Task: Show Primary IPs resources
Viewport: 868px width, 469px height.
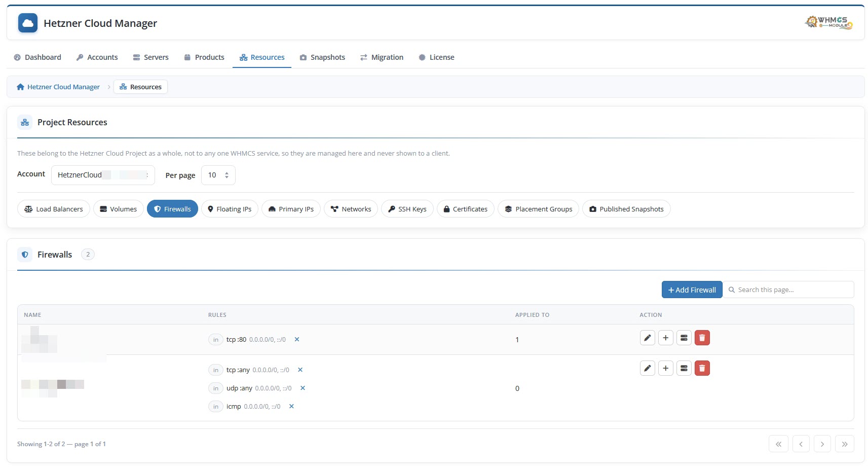Action: [x=291, y=209]
